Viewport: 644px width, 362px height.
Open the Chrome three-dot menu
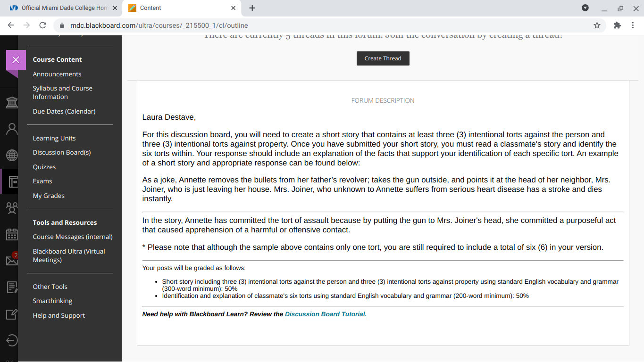(633, 25)
